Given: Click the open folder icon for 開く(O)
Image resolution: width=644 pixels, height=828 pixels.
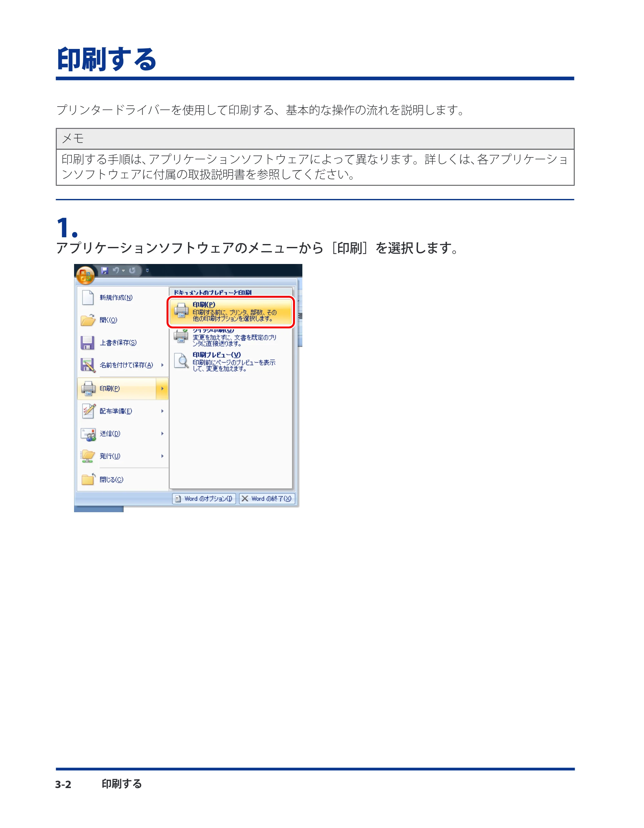Looking at the screenshot, I should click(88, 320).
